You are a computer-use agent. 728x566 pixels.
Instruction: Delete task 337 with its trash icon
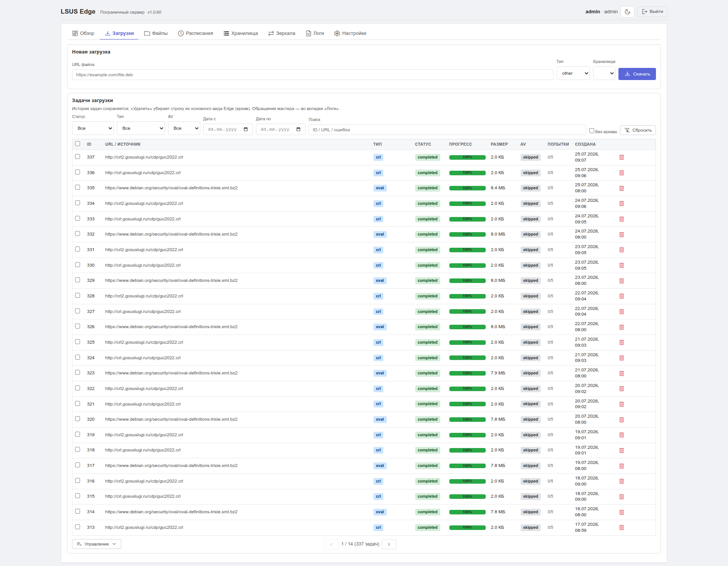(x=621, y=157)
